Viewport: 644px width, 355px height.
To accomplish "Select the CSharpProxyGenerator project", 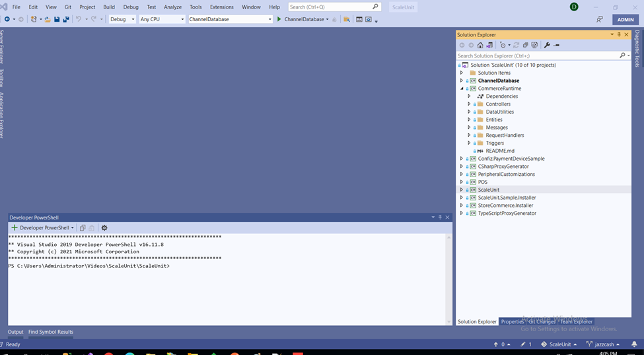I will (x=503, y=167).
